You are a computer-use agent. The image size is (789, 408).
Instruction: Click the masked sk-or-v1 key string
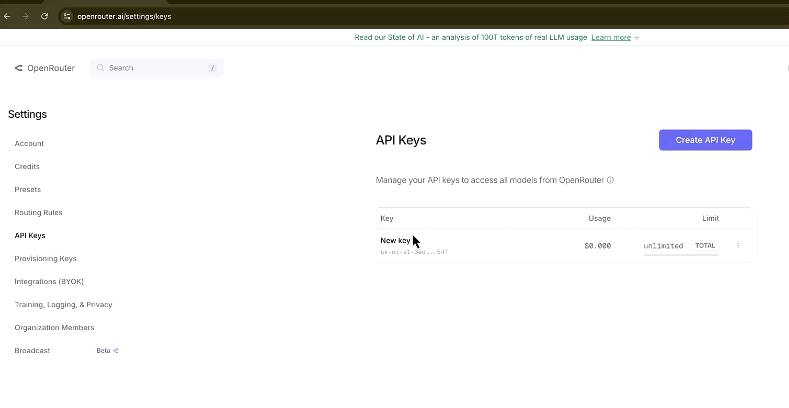[x=414, y=252]
